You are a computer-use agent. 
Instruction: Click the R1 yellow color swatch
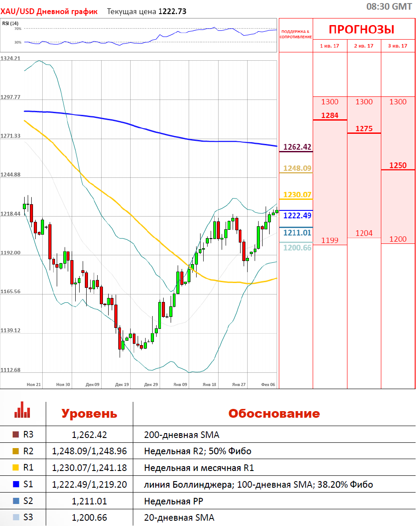tap(16, 468)
